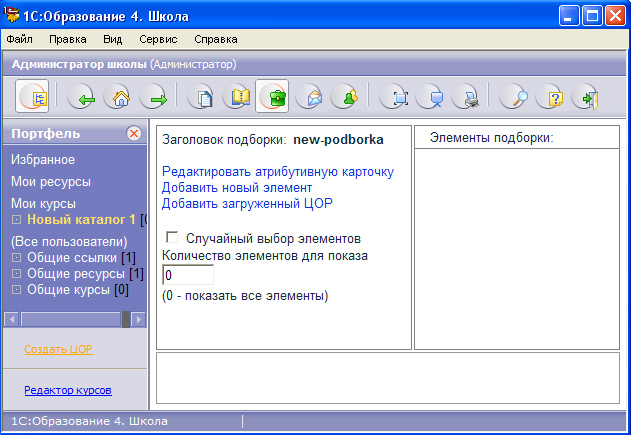Click Добавить новый элемент link
This screenshot has height=435, width=631.
tap(237, 188)
